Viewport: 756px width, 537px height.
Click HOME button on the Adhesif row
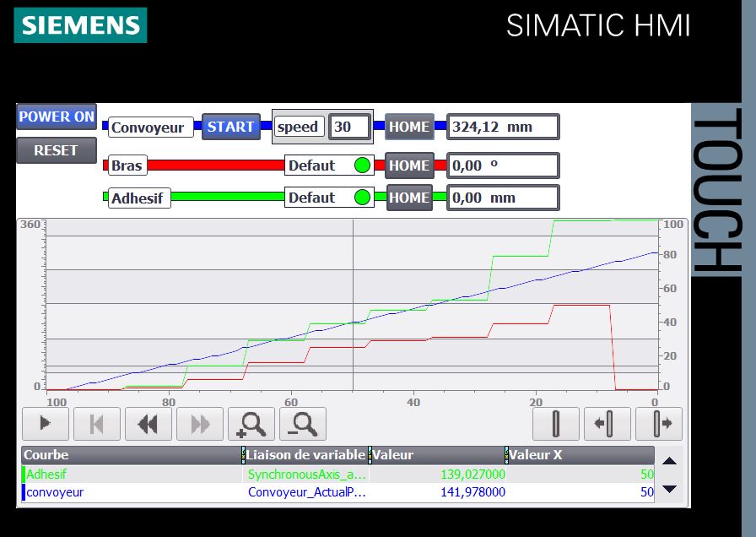point(409,198)
